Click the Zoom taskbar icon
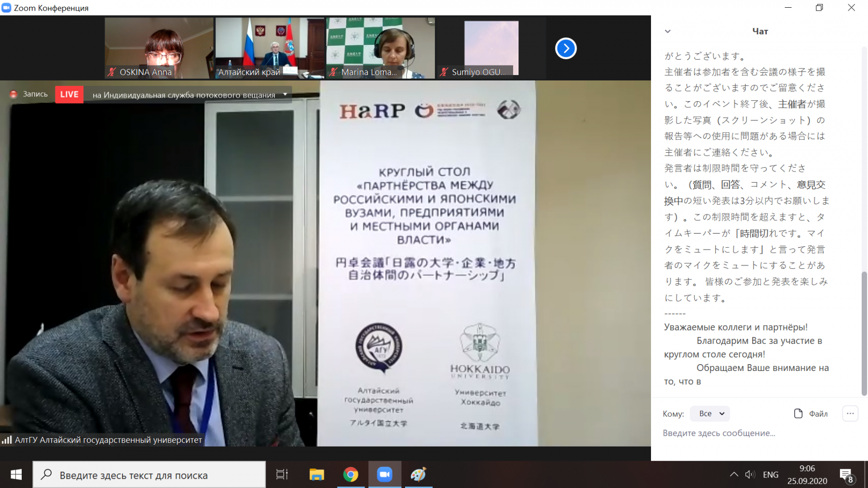The image size is (868, 488). (384, 475)
